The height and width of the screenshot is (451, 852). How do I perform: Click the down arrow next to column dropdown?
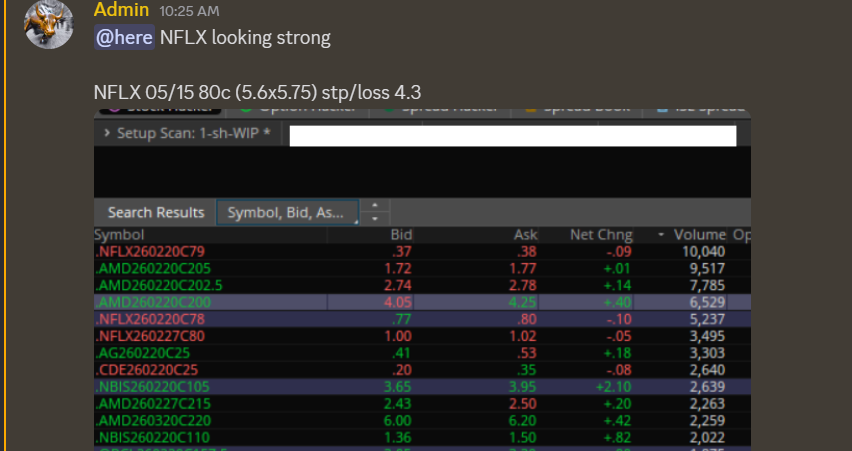(x=375, y=218)
